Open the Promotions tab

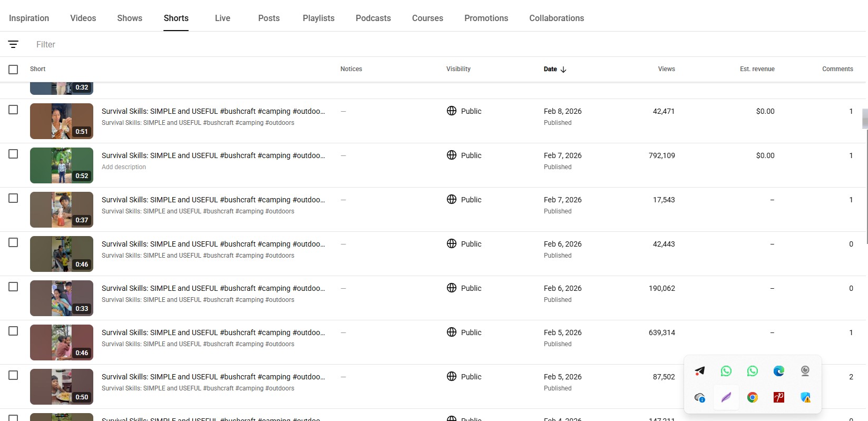[x=486, y=18]
